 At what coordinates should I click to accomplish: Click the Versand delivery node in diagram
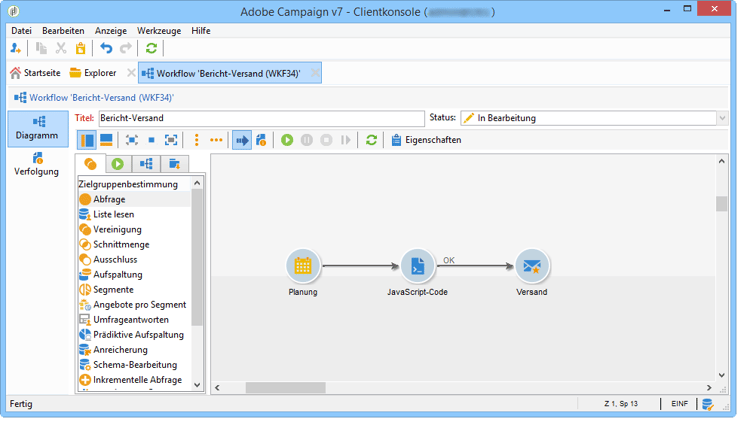click(x=532, y=265)
